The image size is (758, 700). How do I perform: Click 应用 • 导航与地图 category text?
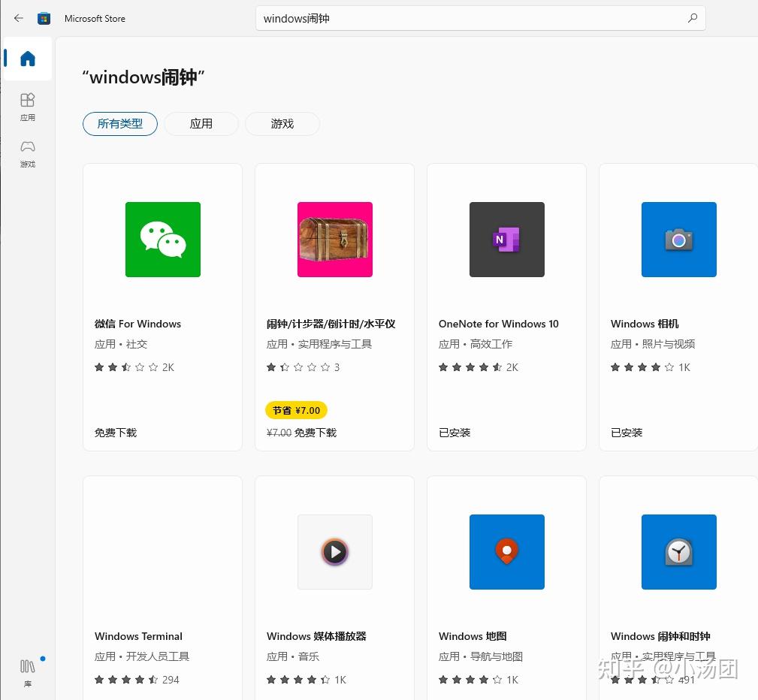click(481, 656)
